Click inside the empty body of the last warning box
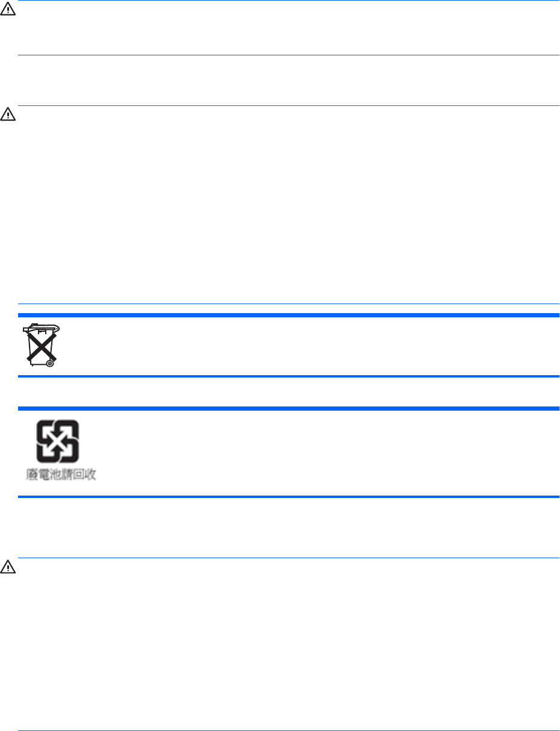Viewport: 560px width, 731px height. click(288, 644)
